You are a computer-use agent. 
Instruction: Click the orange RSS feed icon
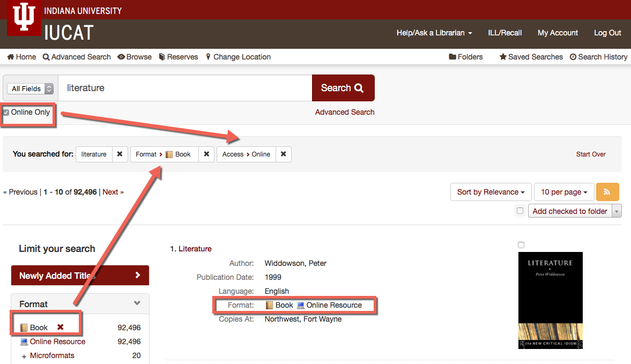(x=607, y=191)
